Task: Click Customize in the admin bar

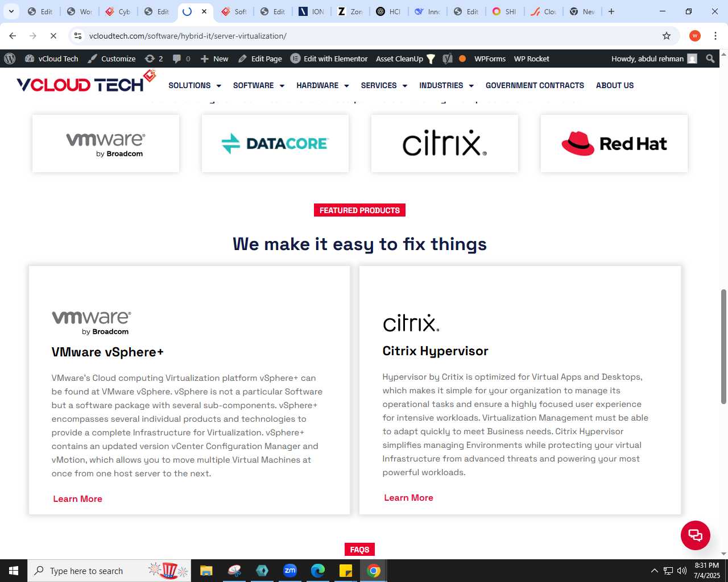Action: tap(111, 59)
